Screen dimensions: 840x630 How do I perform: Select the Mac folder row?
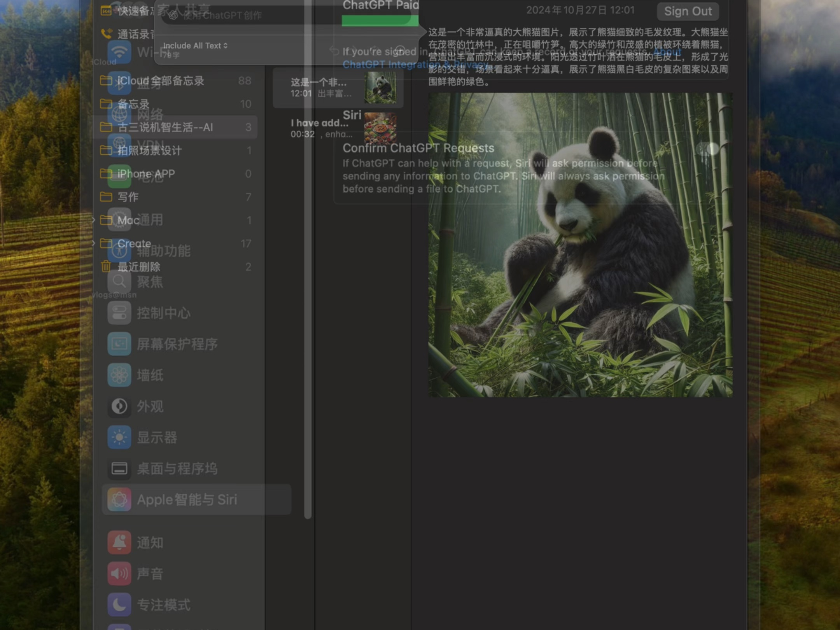click(176, 220)
